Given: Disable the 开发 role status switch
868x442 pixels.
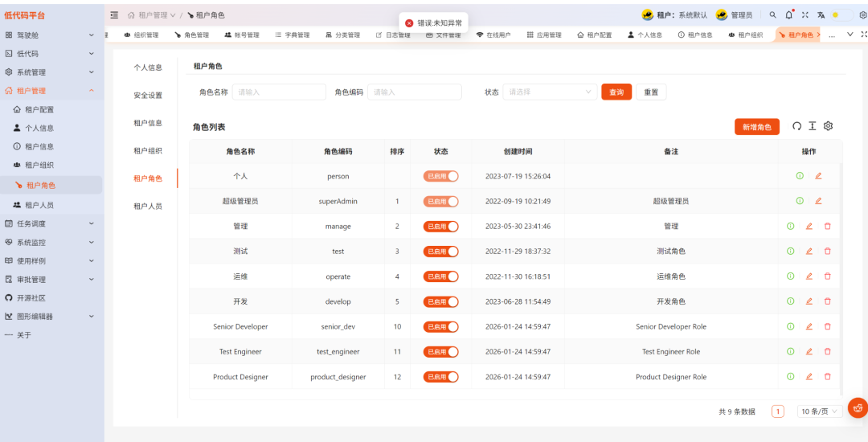Looking at the screenshot, I should [441, 301].
